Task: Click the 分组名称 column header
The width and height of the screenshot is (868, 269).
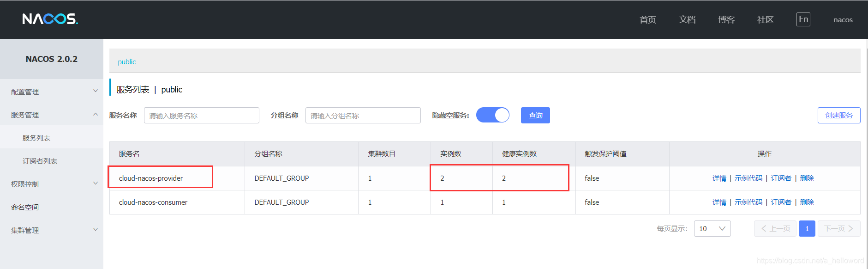Action: [268, 154]
